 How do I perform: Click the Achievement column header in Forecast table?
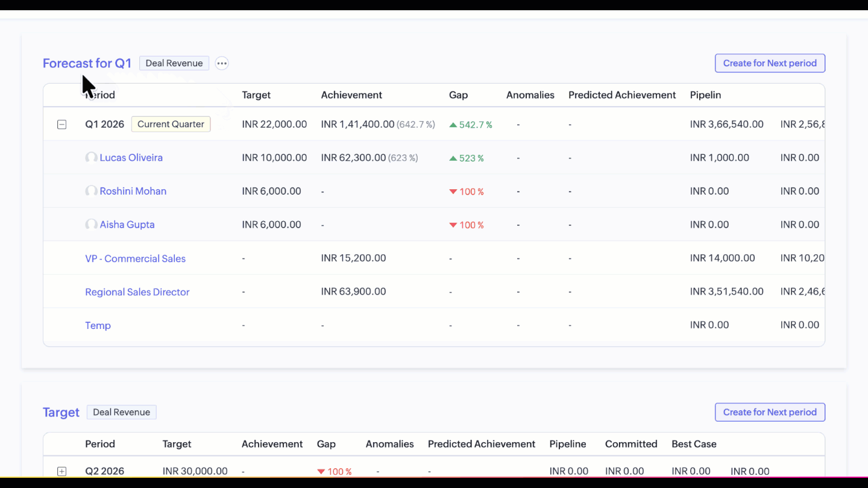pyautogui.click(x=351, y=95)
